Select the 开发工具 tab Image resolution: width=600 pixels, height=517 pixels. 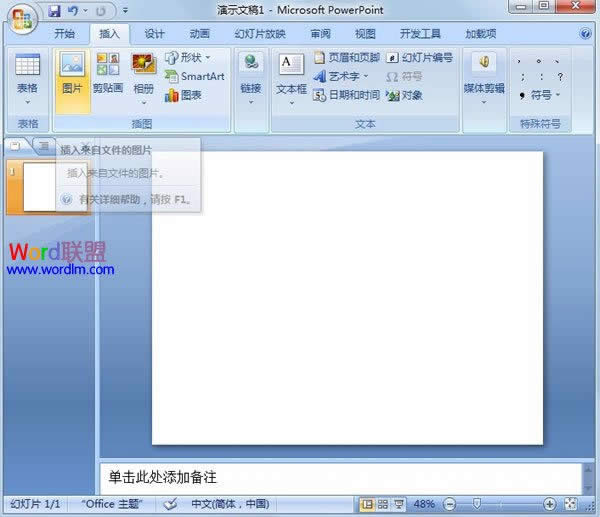[420, 34]
